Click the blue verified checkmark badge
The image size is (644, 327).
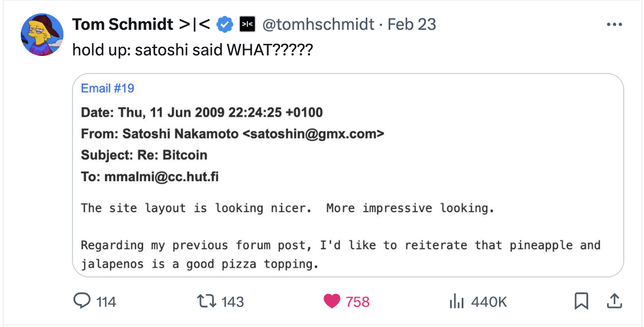point(224,24)
